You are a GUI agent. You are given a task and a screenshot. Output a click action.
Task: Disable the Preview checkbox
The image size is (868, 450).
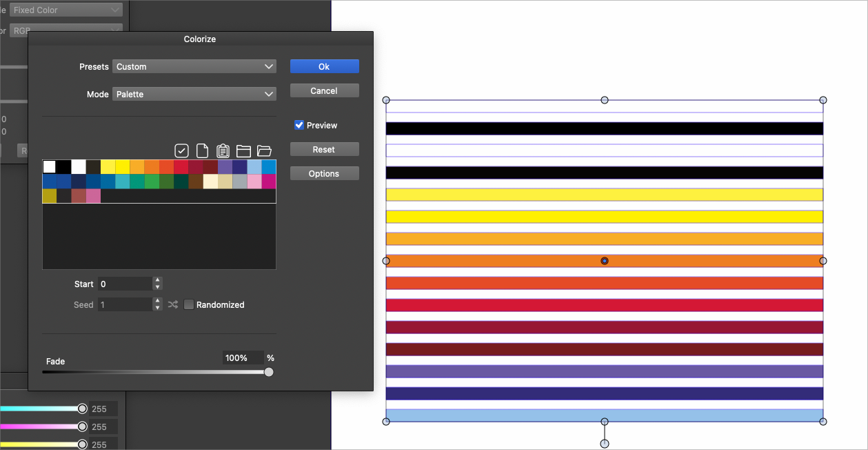(299, 125)
